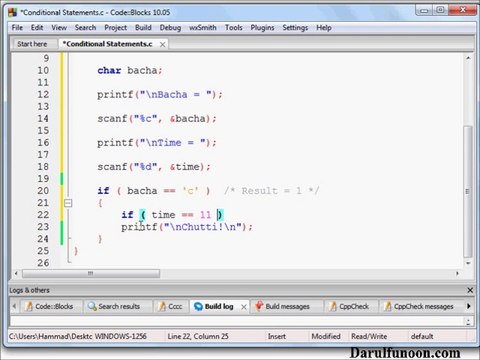
Task: Click the Insert mode status entry
Action: pos(277,336)
